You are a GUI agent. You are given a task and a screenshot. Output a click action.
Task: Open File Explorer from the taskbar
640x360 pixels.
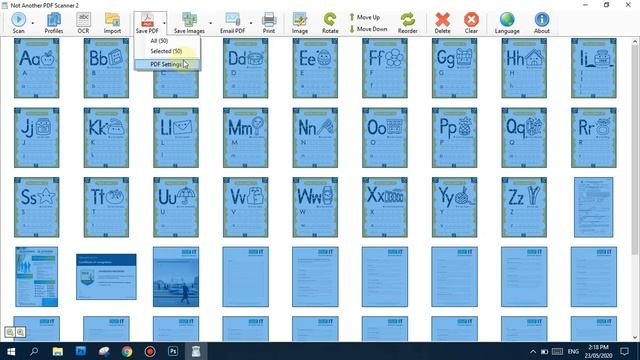click(58, 351)
